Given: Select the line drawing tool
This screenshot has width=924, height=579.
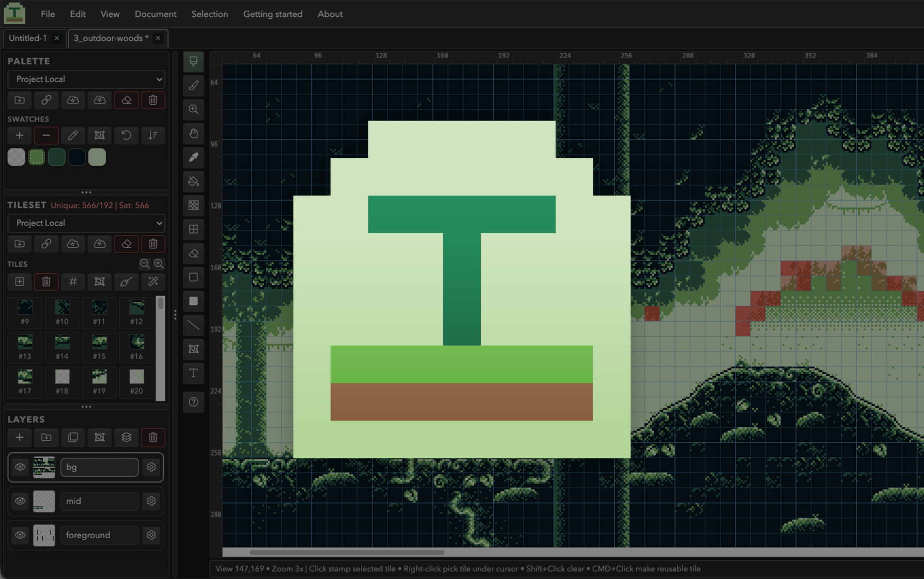Looking at the screenshot, I should pos(193,325).
